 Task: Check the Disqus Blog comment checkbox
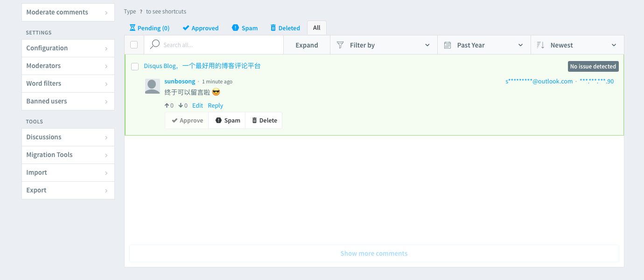pyautogui.click(x=135, y=67)
